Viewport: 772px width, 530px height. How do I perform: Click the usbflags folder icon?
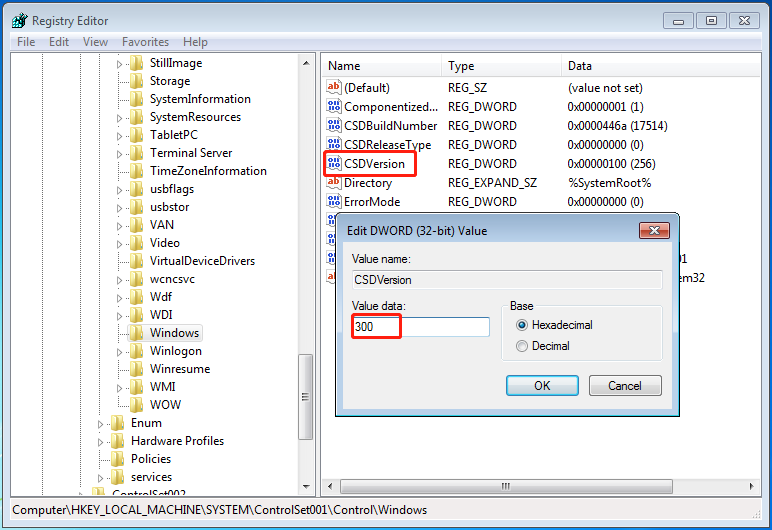point(136,189)
